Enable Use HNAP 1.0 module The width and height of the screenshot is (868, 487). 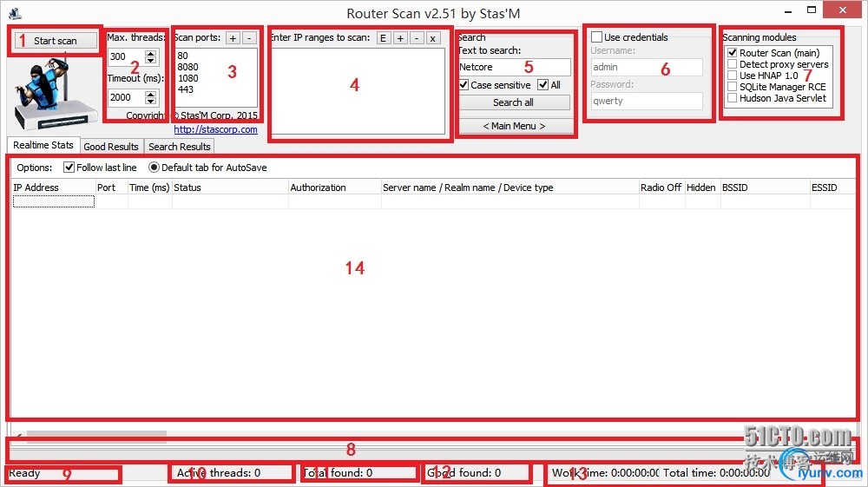coord(733,76)
